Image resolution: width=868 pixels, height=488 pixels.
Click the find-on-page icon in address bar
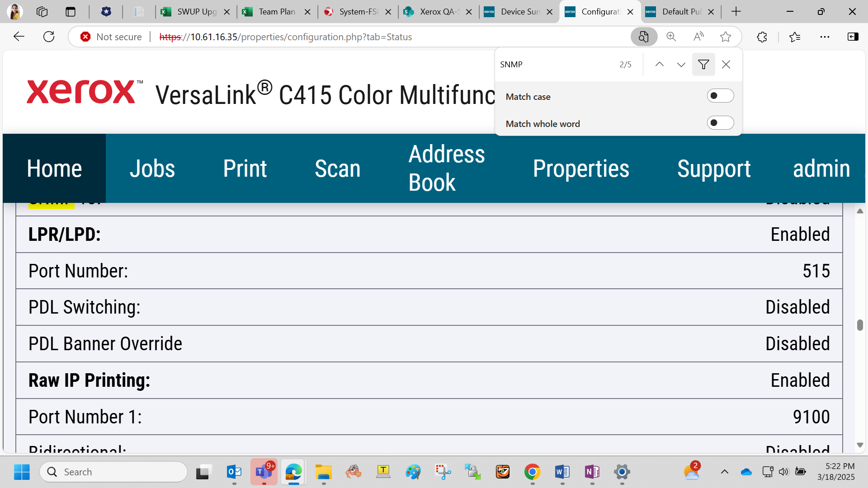click(644, 37)
